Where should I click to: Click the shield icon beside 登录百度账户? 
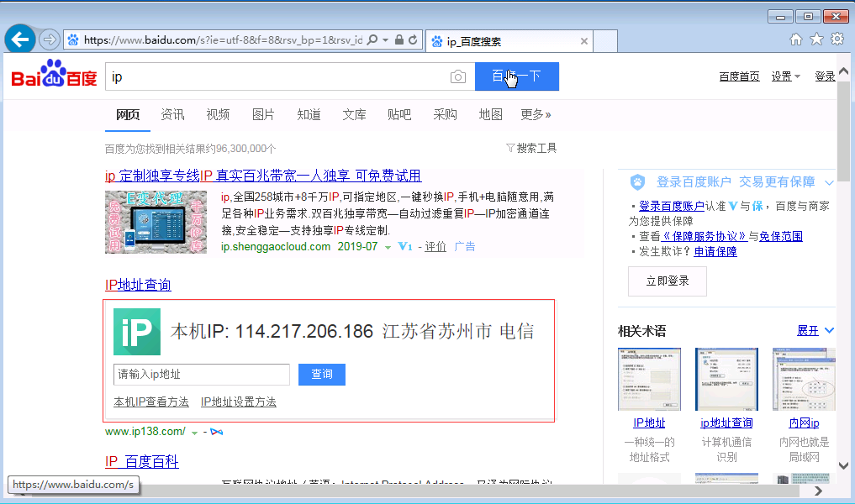[637, 182]
